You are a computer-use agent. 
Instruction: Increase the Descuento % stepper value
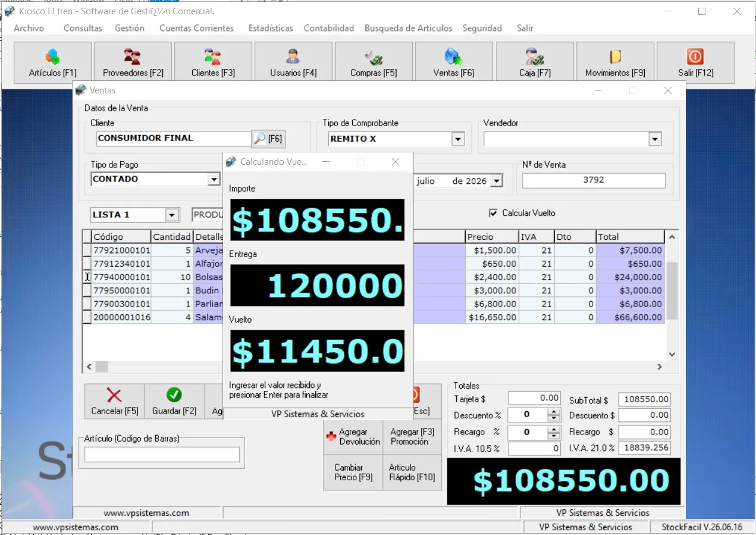[x=554, y=412]
